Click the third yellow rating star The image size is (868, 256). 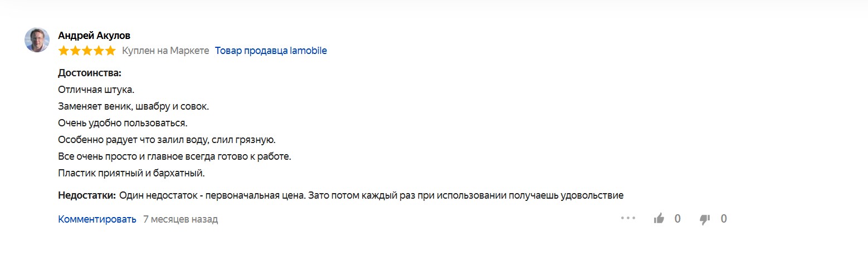click(x=87, y=51)
